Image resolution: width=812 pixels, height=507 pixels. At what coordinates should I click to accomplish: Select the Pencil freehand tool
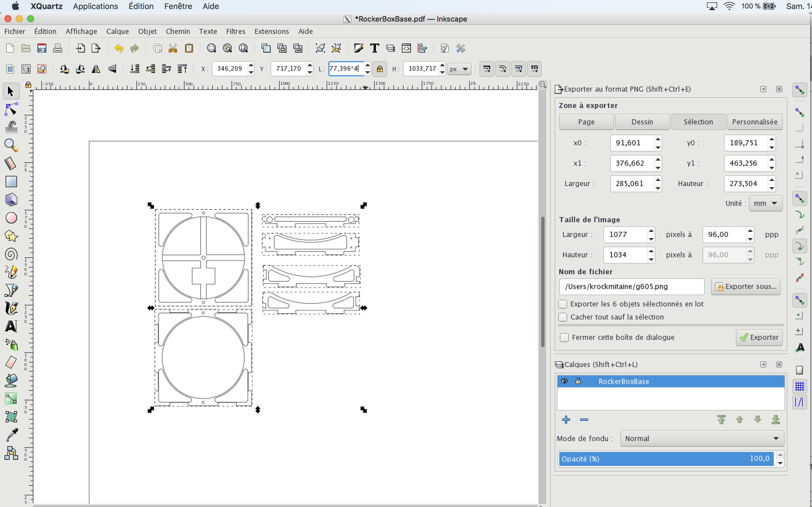(x=11, y=272)
